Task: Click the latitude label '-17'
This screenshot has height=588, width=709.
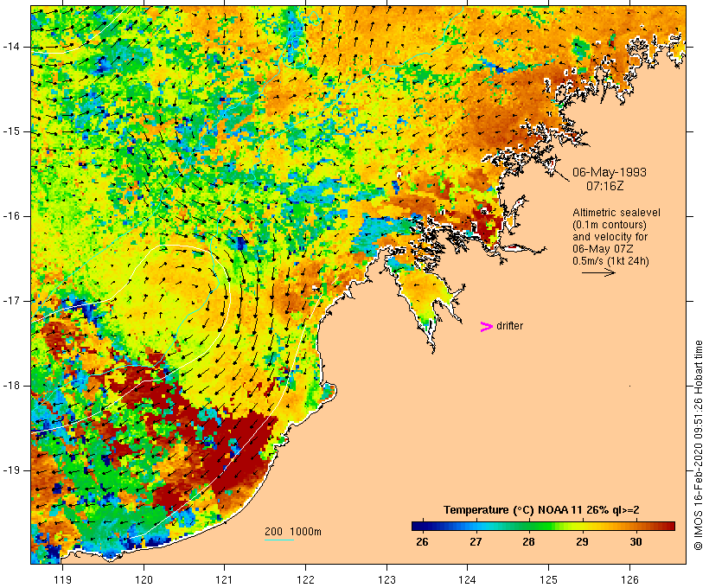Action: pyautogui.click(x=11, y=301)
